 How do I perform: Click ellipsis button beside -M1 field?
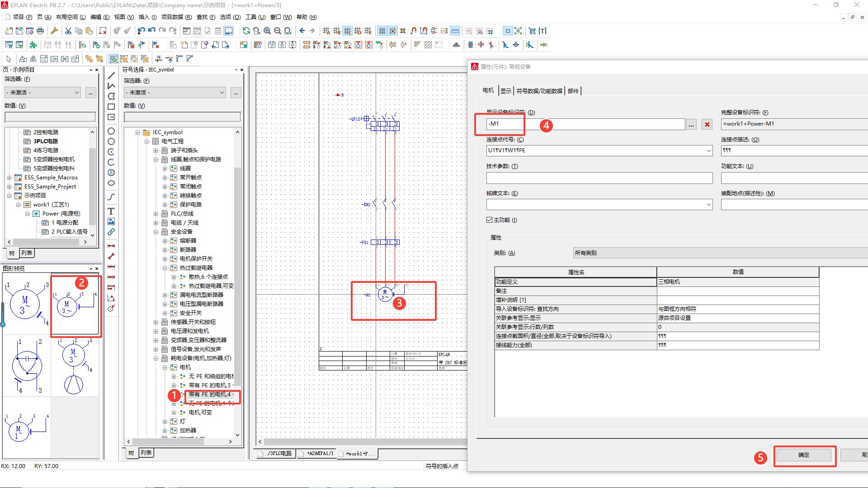coord(691,124)
